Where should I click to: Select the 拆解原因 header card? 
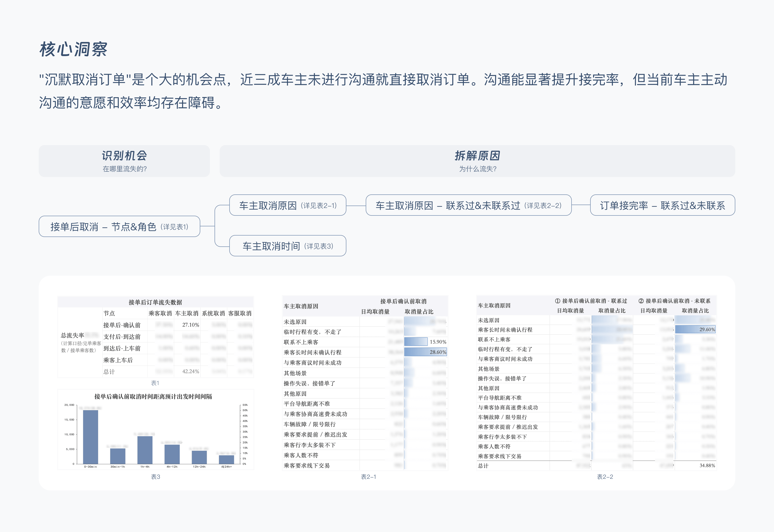(x=477, y=161)
